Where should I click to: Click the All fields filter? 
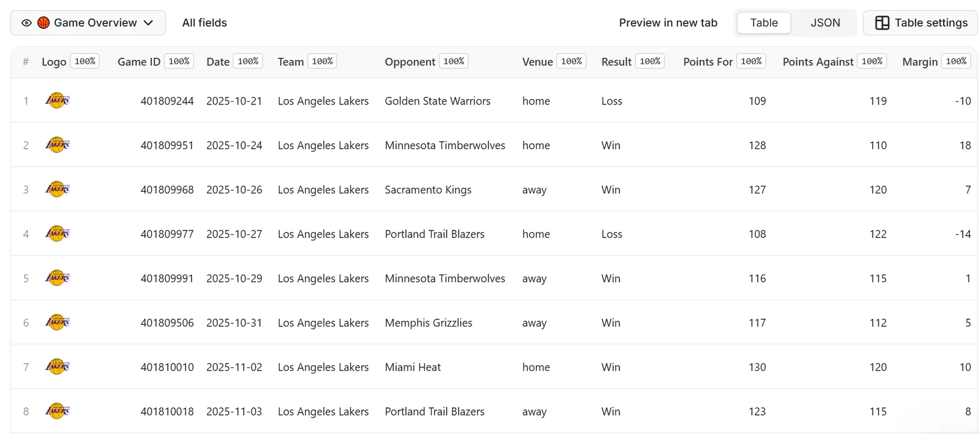(x=204, y=23)
